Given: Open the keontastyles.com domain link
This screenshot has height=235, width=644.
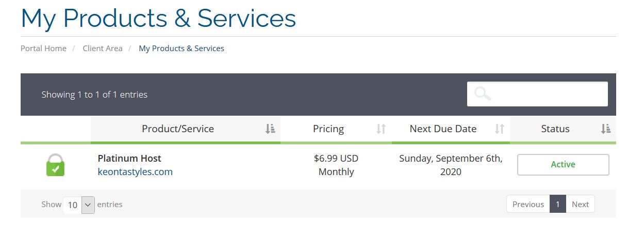Looking at the screenshot, I should pos(135,172).
